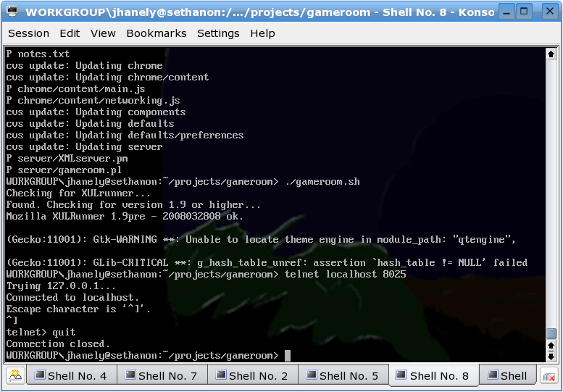The image size is (563, 392).
Task: Click the close tab icon at bottom right
Action: (x=549, y=376)
